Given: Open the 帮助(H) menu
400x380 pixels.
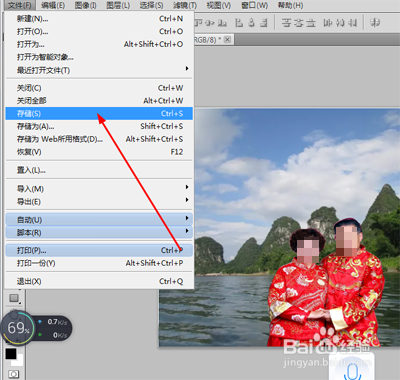Looking at the screenshot, I should [290, 5].
